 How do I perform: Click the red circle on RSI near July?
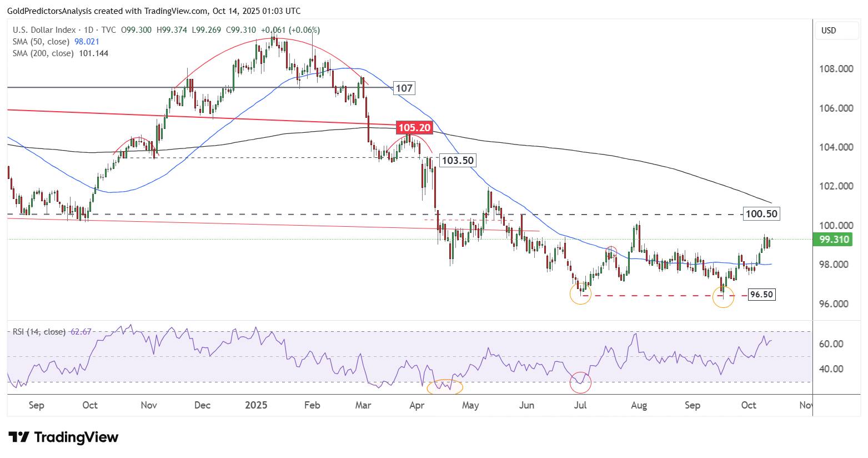(581, 382)
